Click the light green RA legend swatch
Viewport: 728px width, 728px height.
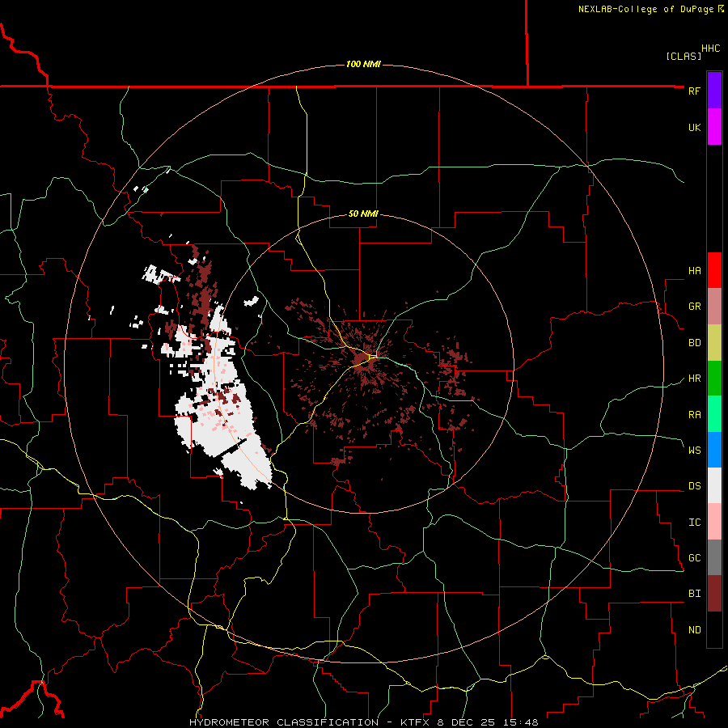(714, 414)
